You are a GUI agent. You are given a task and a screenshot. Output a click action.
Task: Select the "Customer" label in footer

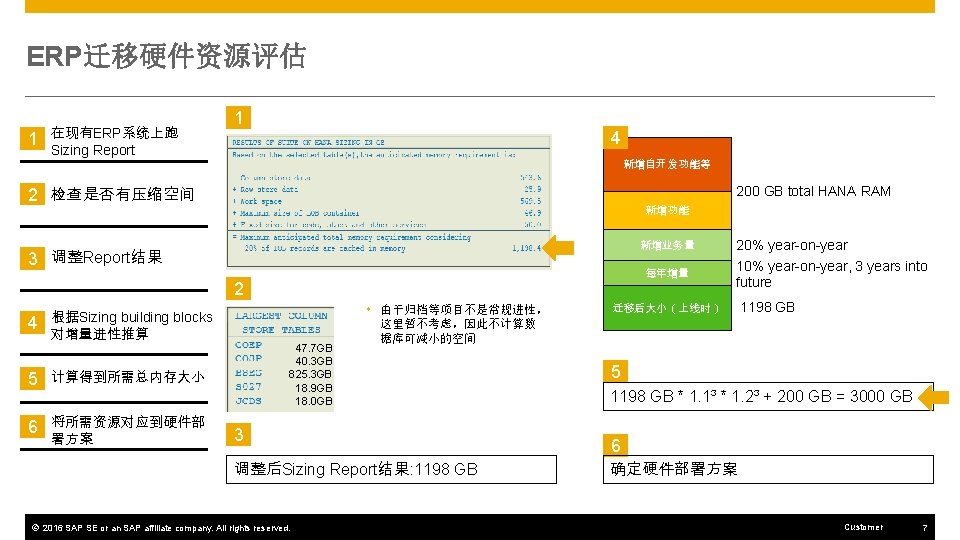click(863, 527)
